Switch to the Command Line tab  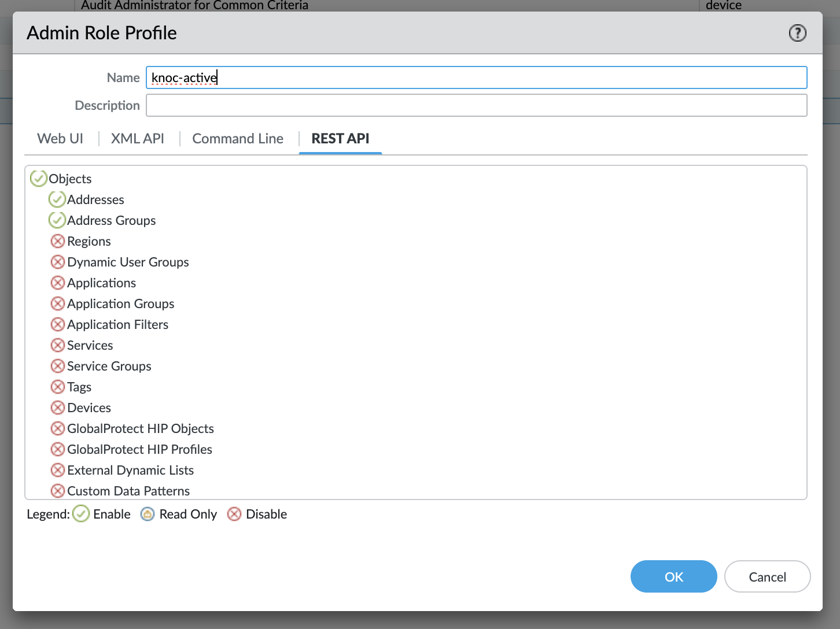point(238,139)
